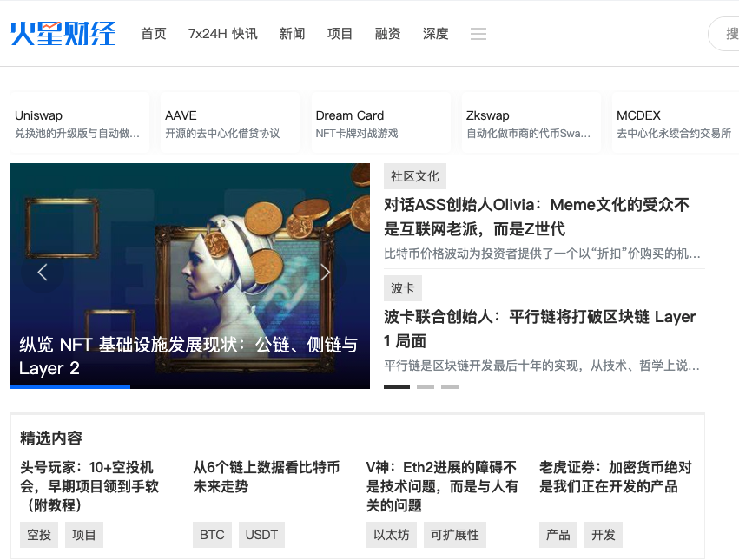This screenshot has width=739, height=560.
Task: Select the first dark pagination indicator
Action: click(x=397, y=386)
